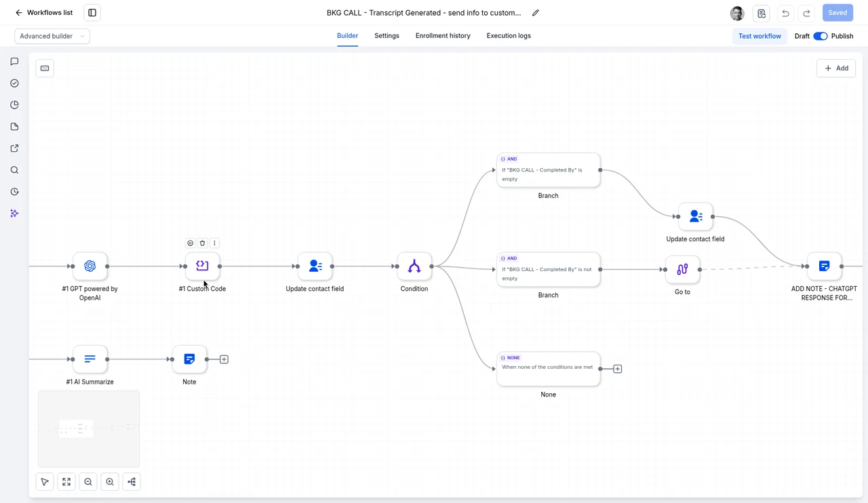The image size is (868, 503).
Task: Select Update contact field node after first branch
Action: (x=695, y=217)
